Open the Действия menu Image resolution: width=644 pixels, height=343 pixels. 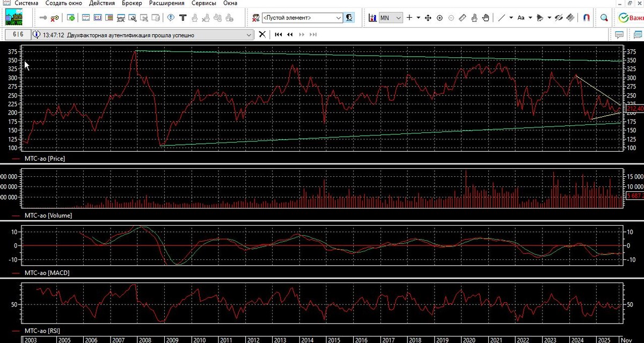[102, 3]
